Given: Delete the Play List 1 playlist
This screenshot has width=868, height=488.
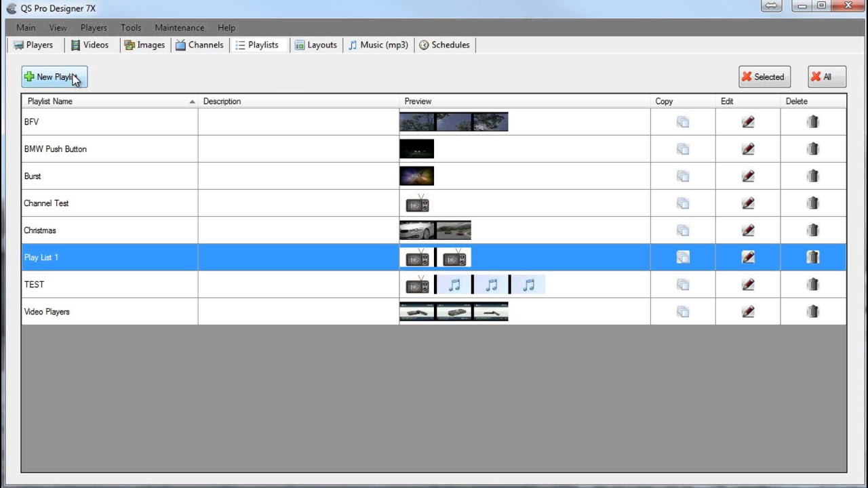Looking at the screenshot, I should coord(813,258).
